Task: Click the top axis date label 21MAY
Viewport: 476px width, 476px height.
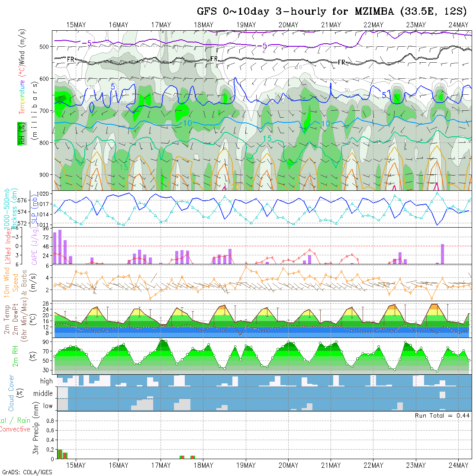Action: pos(331,25)
